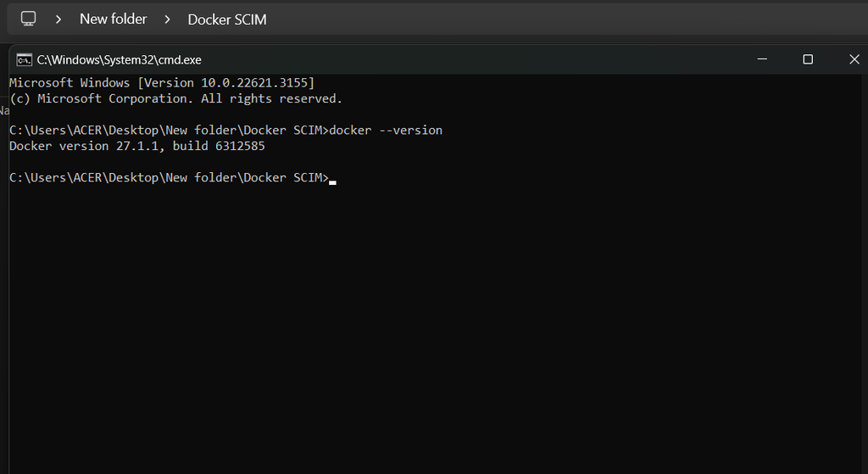Click the last empty prompt path line

point(168,178)
